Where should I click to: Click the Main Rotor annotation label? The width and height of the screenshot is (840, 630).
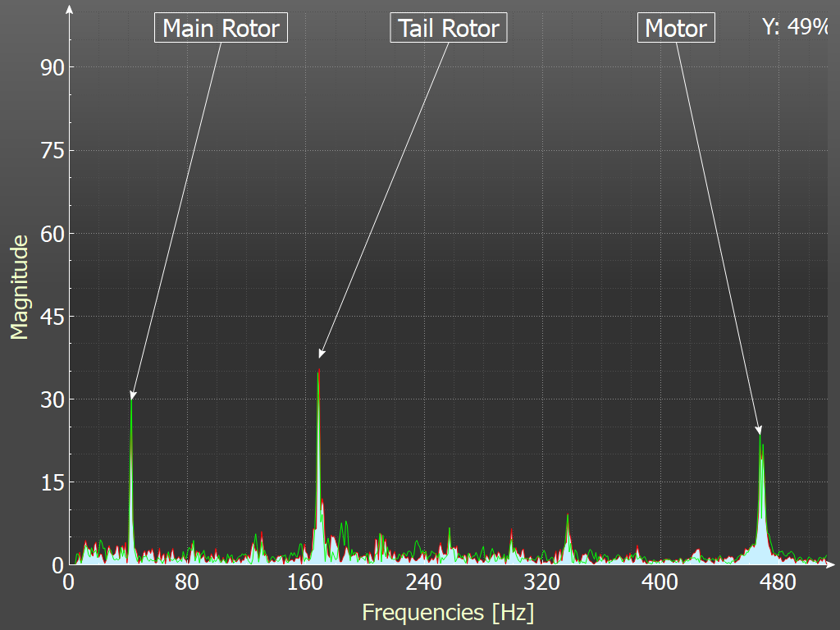[x=221, y=29]
